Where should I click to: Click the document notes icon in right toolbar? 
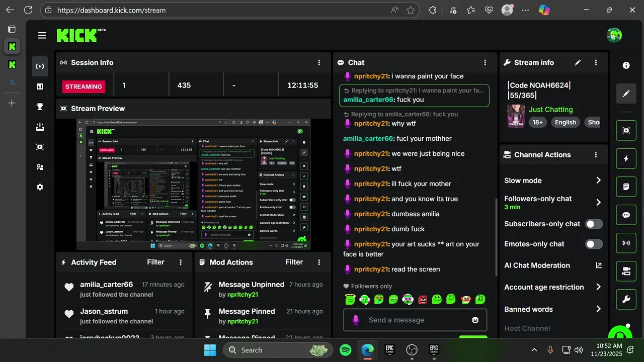pos(626,187)
